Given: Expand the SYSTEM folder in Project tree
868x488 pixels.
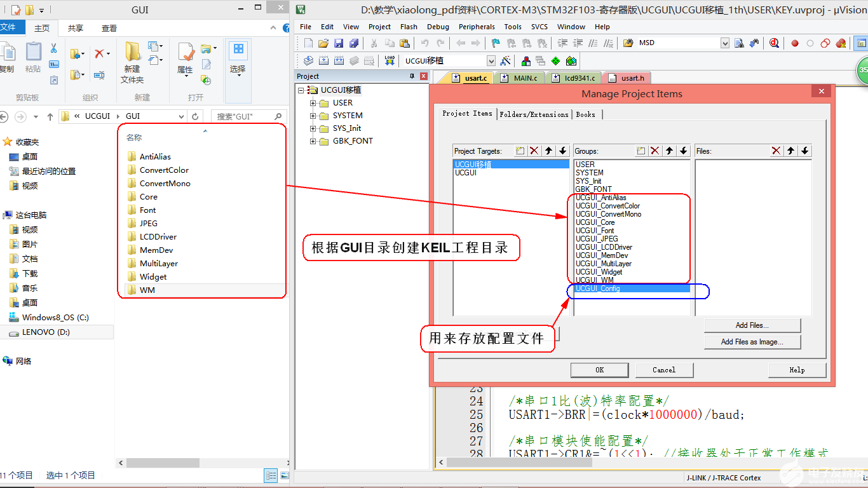Looking at the screenshot, I should [x=313, y=116].
